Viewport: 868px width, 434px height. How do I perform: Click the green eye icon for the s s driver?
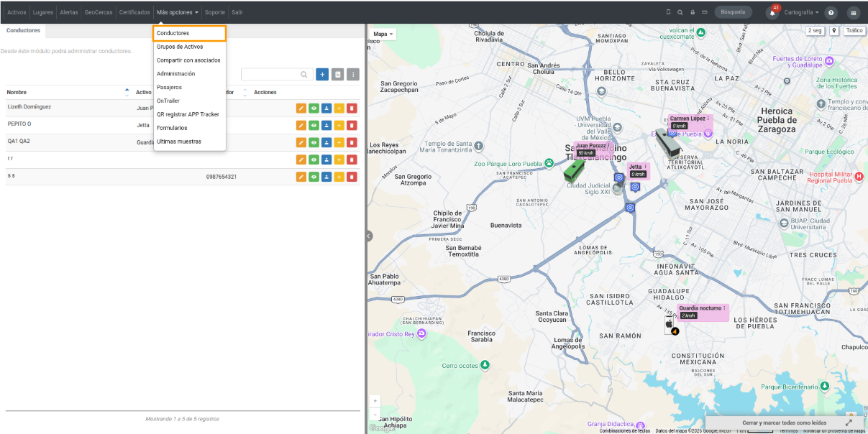314,177
